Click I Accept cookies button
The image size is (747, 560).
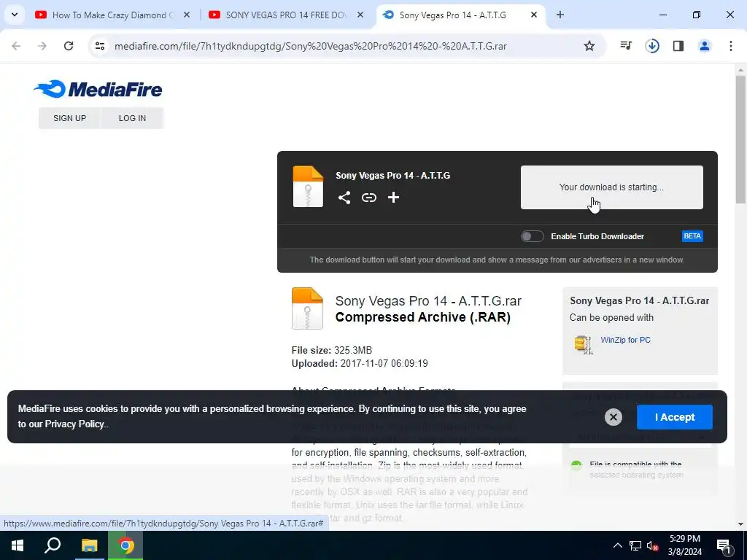[x=675, y=417]
